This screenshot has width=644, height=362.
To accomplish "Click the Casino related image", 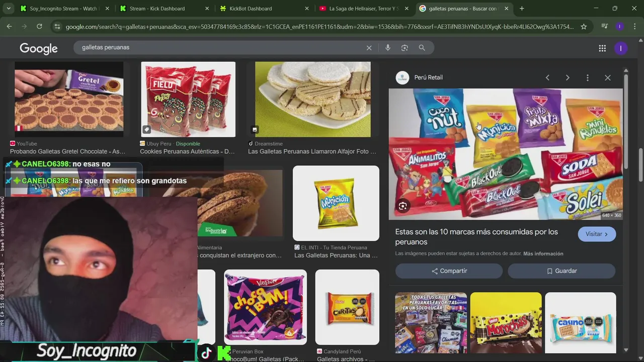I will tap(580, 323).
